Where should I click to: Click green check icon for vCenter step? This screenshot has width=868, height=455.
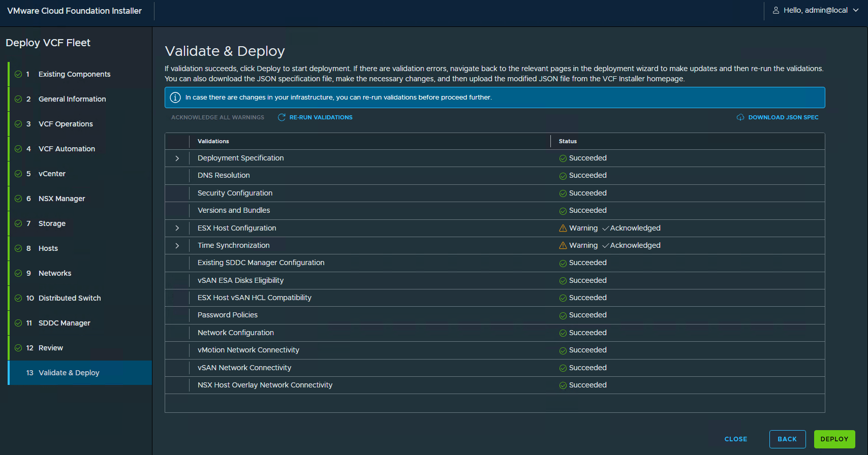(18, 174)
